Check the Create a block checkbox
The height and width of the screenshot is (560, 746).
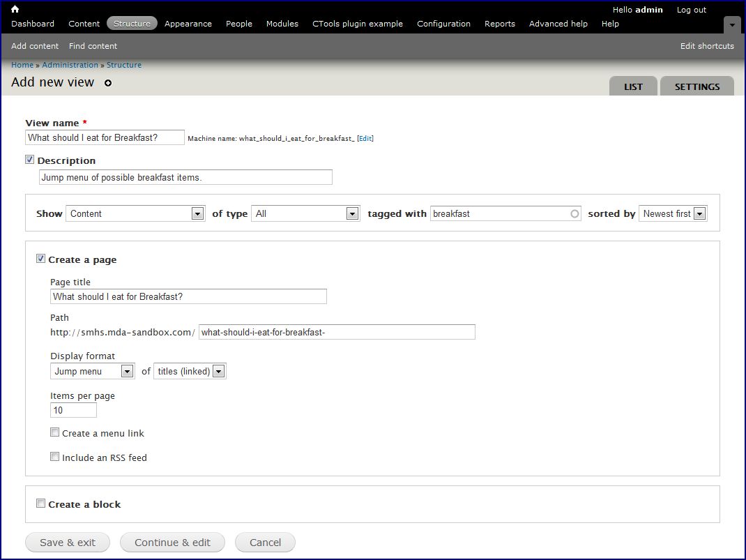(41, 504)
